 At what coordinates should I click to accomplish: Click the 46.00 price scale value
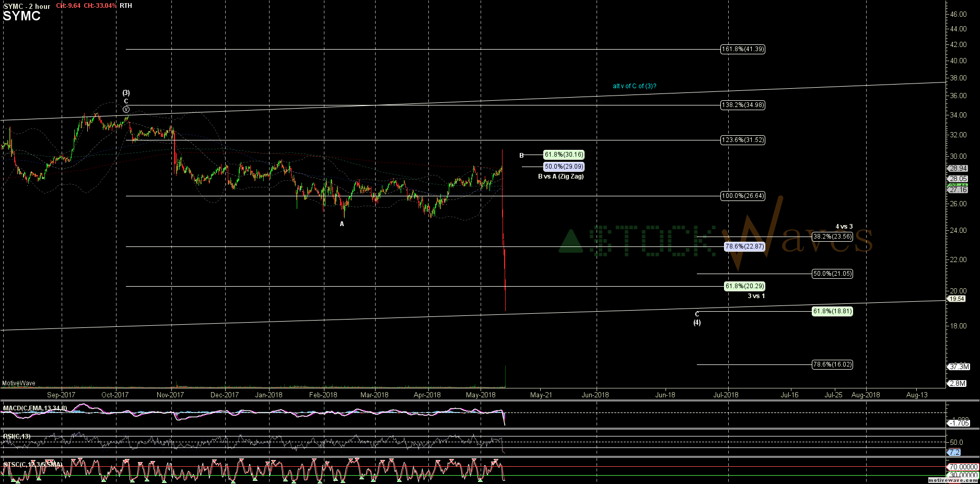(958, 15)
